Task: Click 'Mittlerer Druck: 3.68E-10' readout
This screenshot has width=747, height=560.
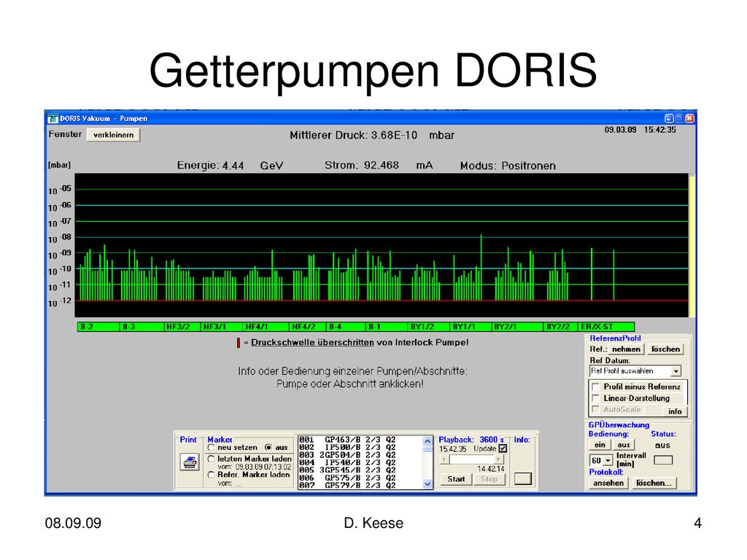Action: click(354, 135)
